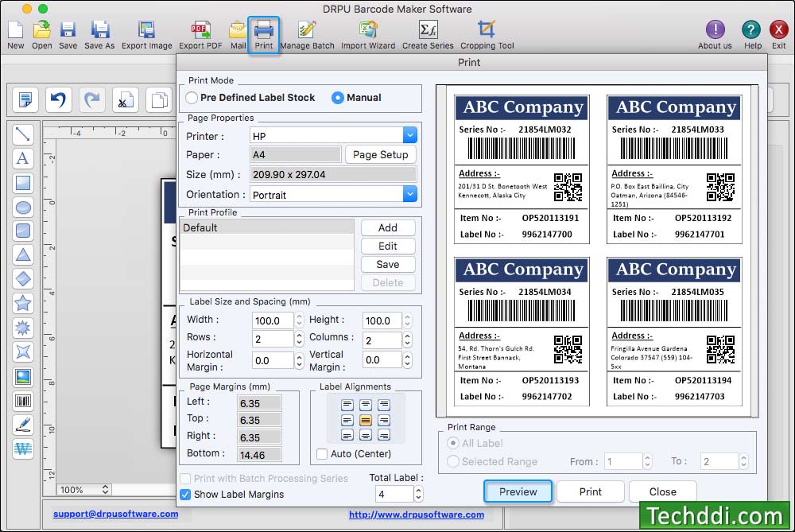795x532 pixels.
Task: Launch the Import Wizard icon
Action: click(x=367, y=34)
